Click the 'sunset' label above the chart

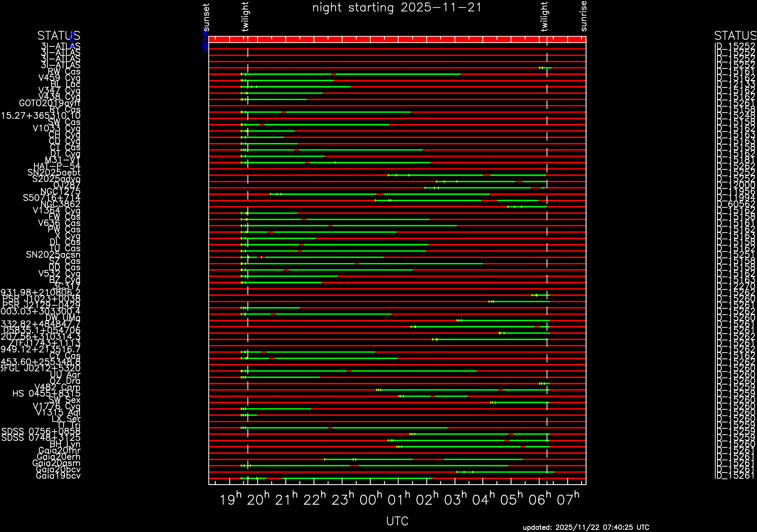tap(206, 17)
